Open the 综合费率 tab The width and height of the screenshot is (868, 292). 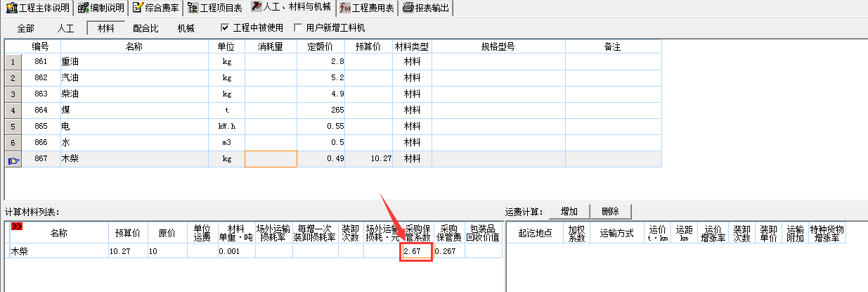coord(156,8)
